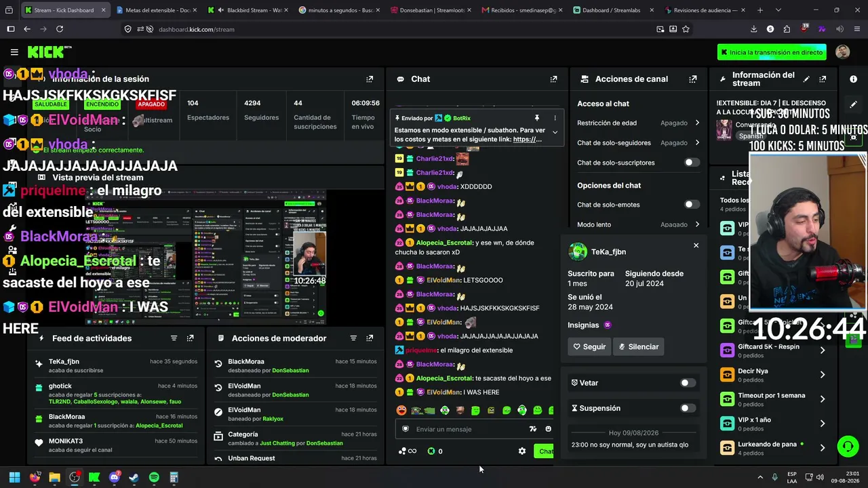This screenshot has width=868, height=488.
Task: Reload the page in the browser toolbar
Action: coord(60,29)
